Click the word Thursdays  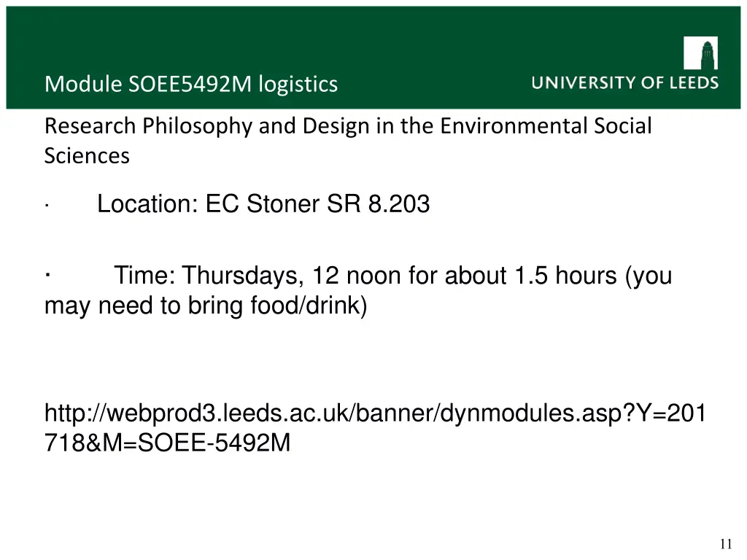[243, 276]
